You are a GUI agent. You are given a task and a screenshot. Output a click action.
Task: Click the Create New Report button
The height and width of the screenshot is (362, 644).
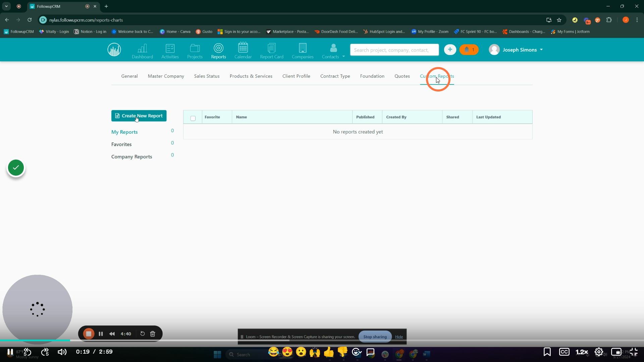(139, 116)
